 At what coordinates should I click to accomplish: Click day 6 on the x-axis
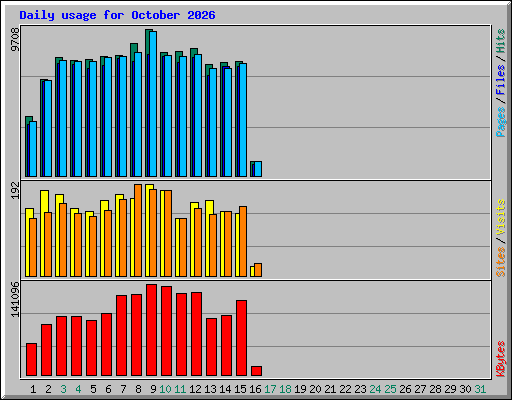click(108, 389)
